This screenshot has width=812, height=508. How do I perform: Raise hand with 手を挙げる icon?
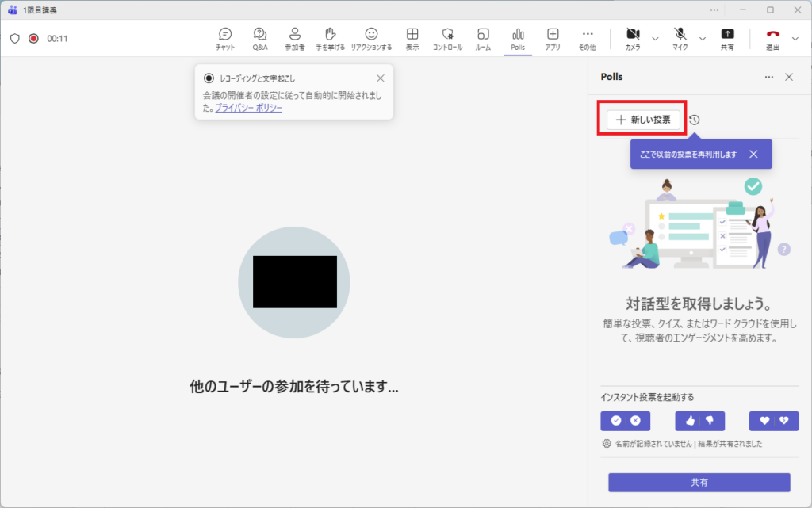pyautogui.click(x=330, y=38)
